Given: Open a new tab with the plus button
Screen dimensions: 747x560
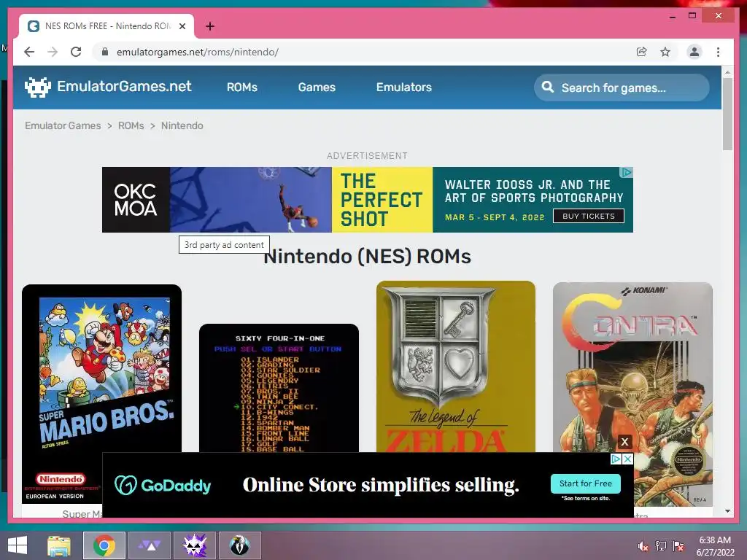Looking at the screenshot, I should click(x=210, y=26).
